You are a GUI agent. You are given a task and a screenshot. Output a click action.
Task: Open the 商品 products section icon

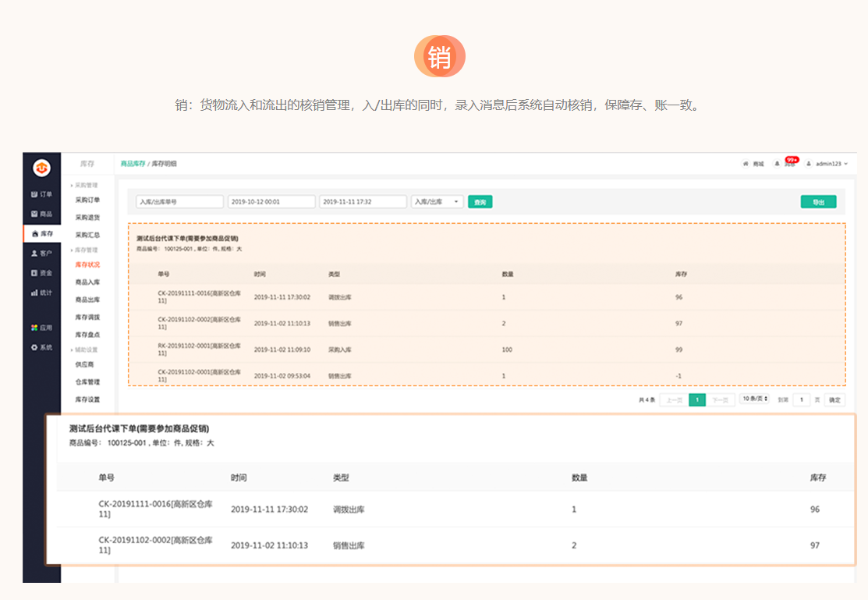pyautogui.click(x=34, y=214)
